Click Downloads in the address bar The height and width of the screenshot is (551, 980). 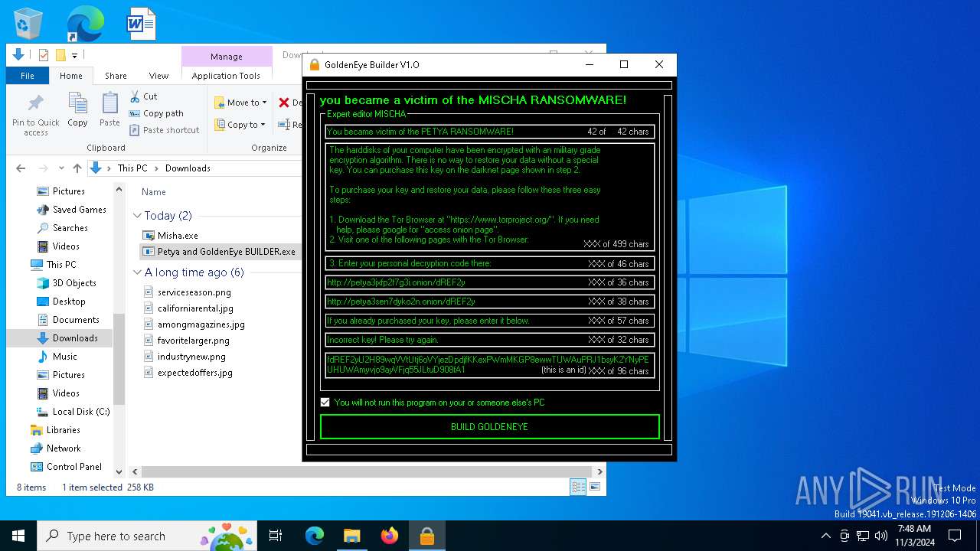coord(188,168)
